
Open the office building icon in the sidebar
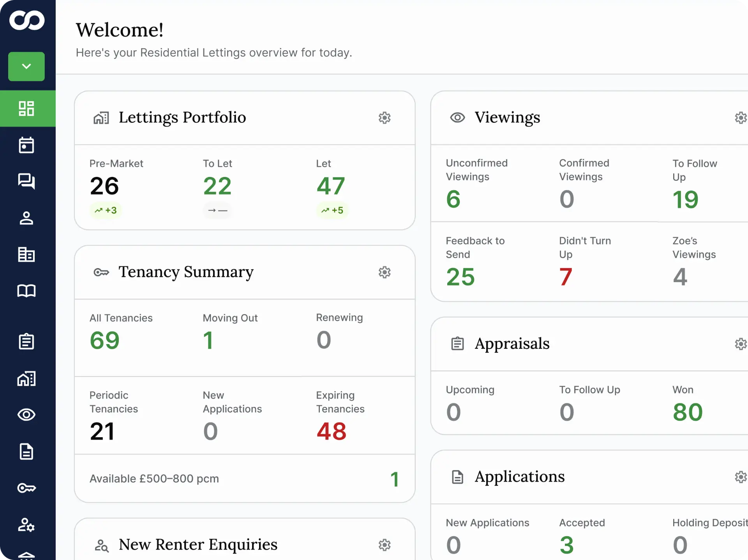click(26, 254)
